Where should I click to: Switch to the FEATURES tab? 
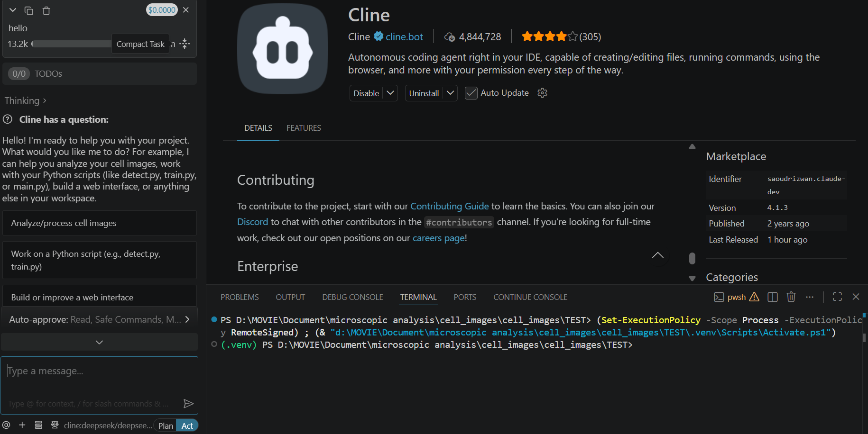pyautogui.click(x=304, y=128)
